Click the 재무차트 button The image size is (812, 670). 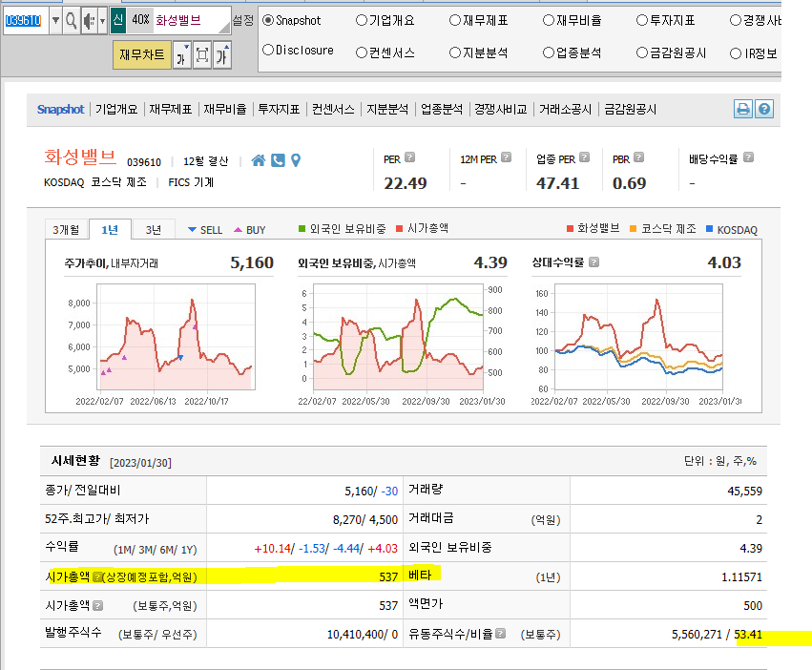click(x=142, y=55)
